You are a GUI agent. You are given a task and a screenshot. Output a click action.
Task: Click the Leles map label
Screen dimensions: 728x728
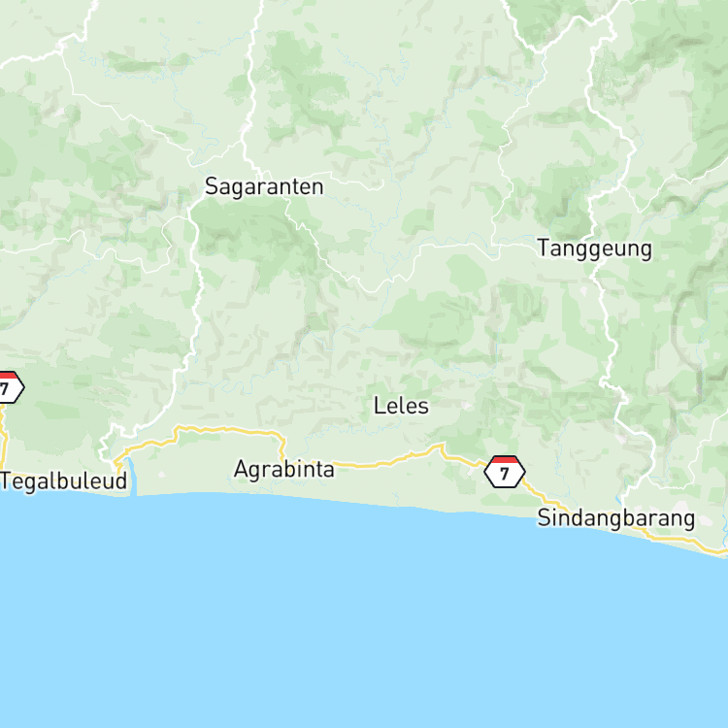[x=401, y=406]
